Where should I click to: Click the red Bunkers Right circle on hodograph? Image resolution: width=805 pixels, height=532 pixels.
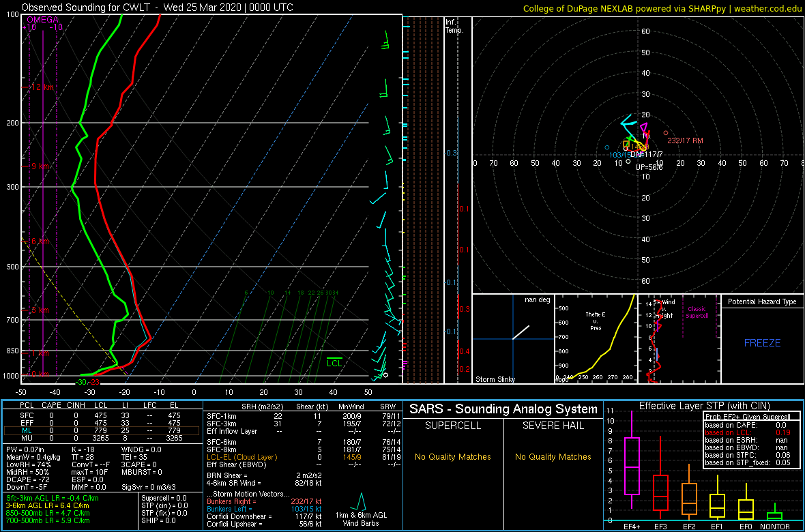coord(666,133)
